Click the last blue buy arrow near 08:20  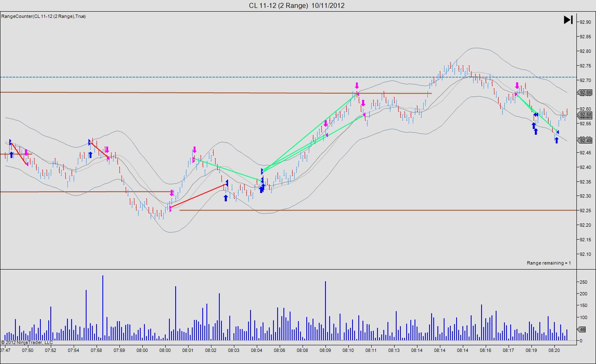tap(556, 140)
